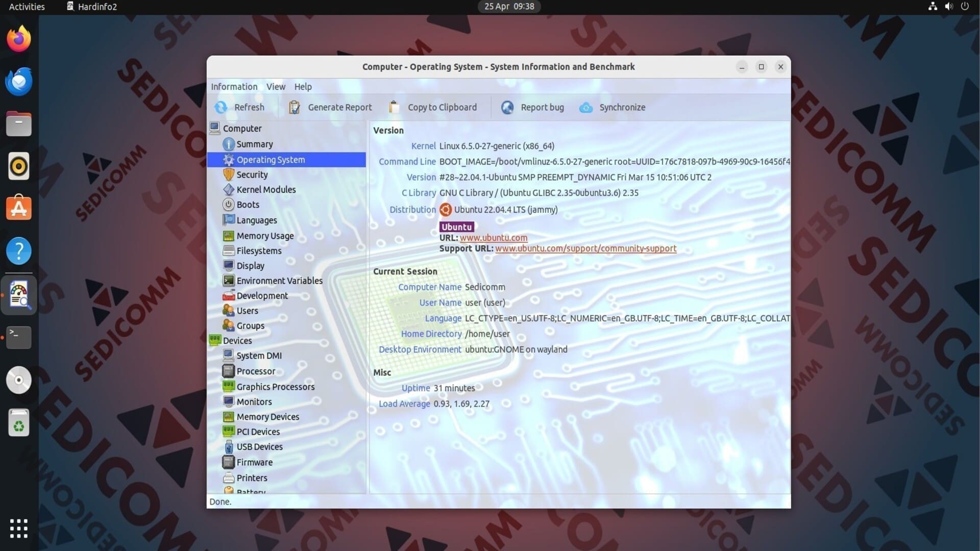Open the community-support Support URL link
This screenshot has width=980, height=551.
585,248
